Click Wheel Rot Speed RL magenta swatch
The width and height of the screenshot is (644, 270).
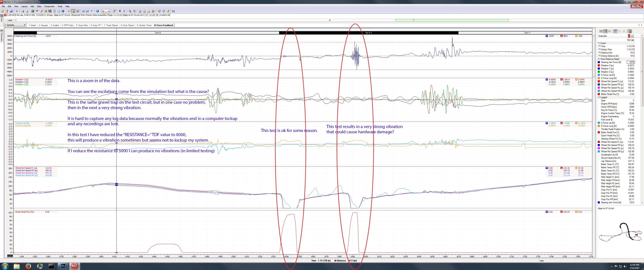click(x=599, y=88)
